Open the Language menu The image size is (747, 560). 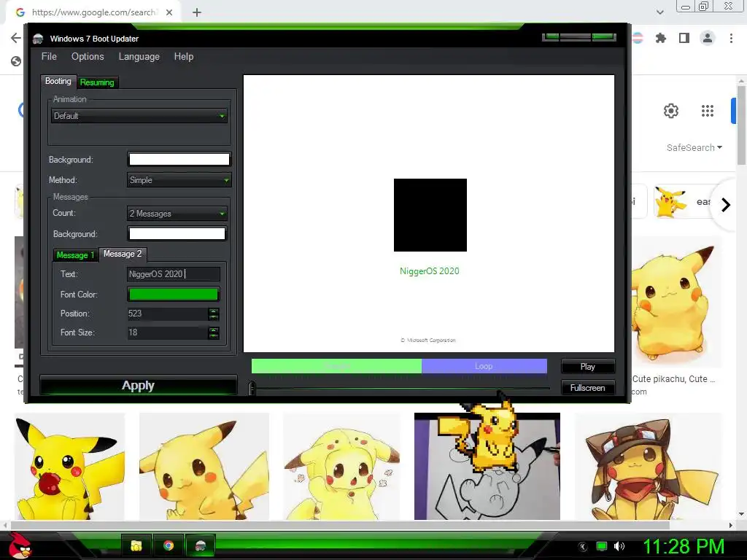tap(139, 57)
